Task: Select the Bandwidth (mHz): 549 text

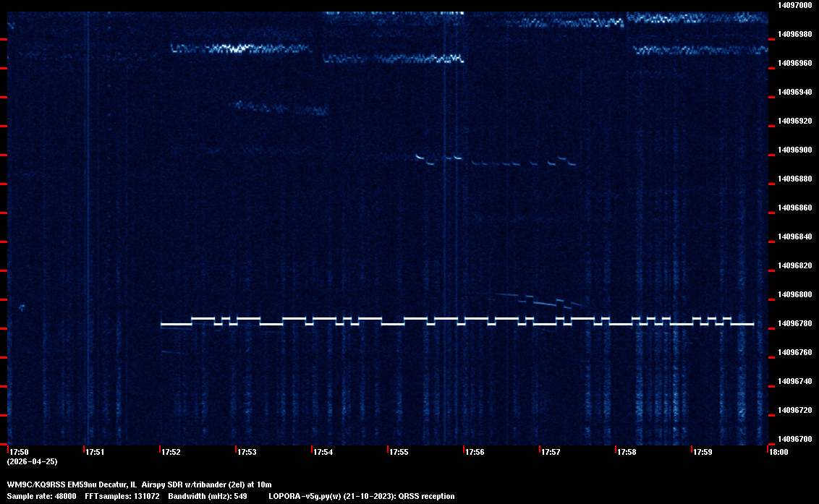Action: click(x=208, y=496)
